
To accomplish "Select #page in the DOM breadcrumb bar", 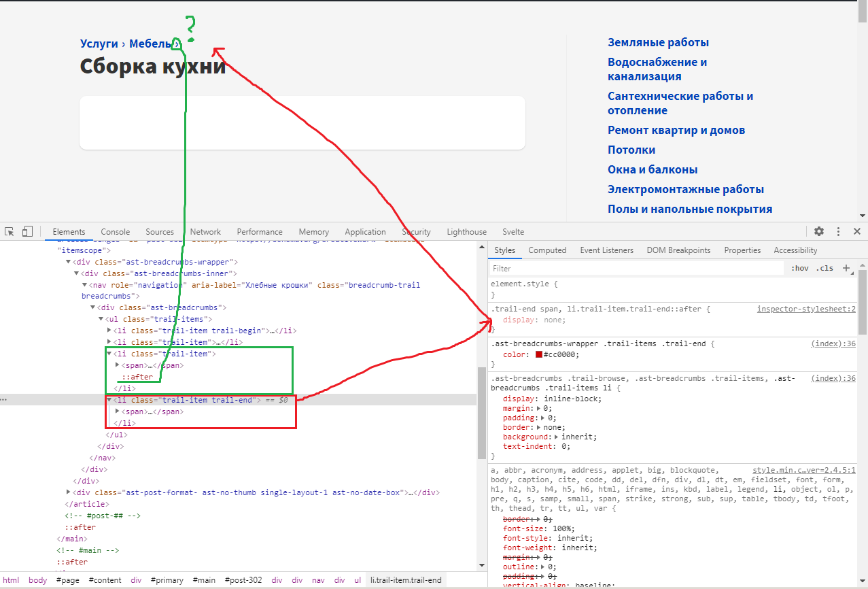I will tap(68, 580).
